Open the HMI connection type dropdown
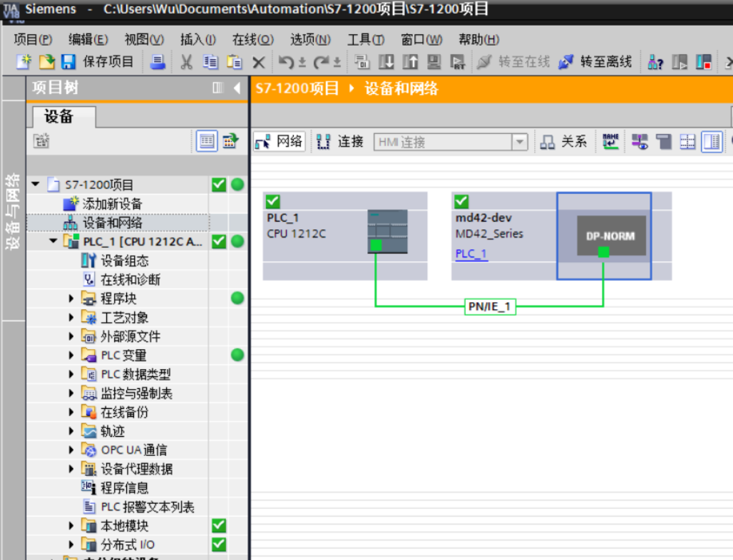 click(x=520, y=142)
